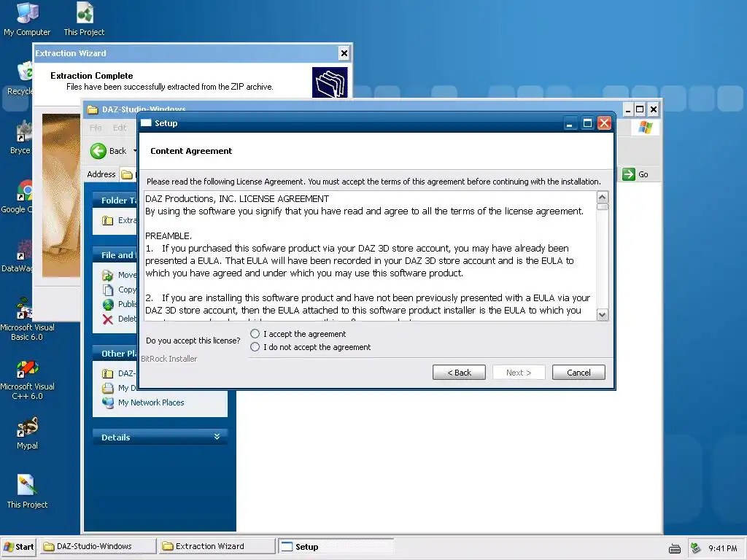Click the keyboard icon in system tray
The width and height of the screenshot is (747, 560).
675,548
